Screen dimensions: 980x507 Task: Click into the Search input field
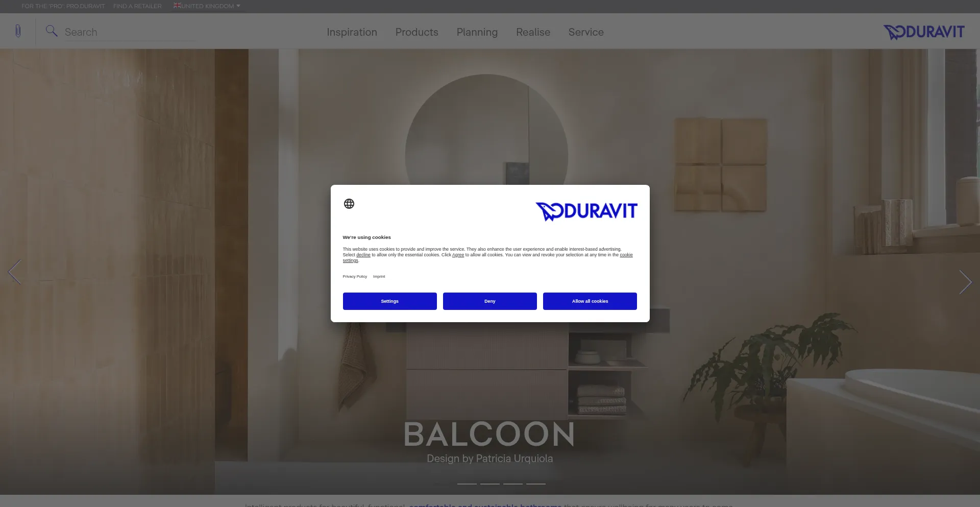130,32
